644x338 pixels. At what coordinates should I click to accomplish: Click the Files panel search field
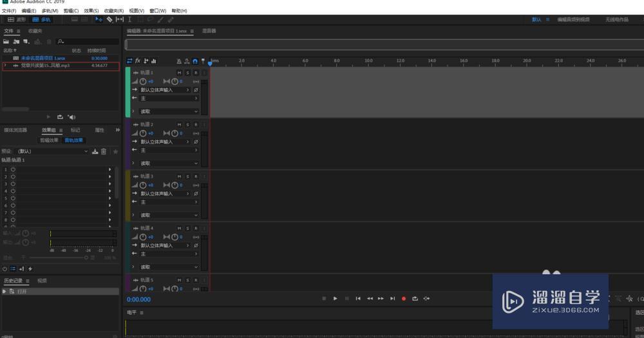(88, 41)
